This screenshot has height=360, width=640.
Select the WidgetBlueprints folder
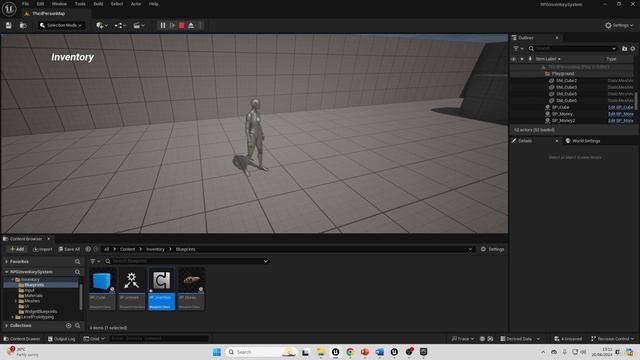pos(40,311)
